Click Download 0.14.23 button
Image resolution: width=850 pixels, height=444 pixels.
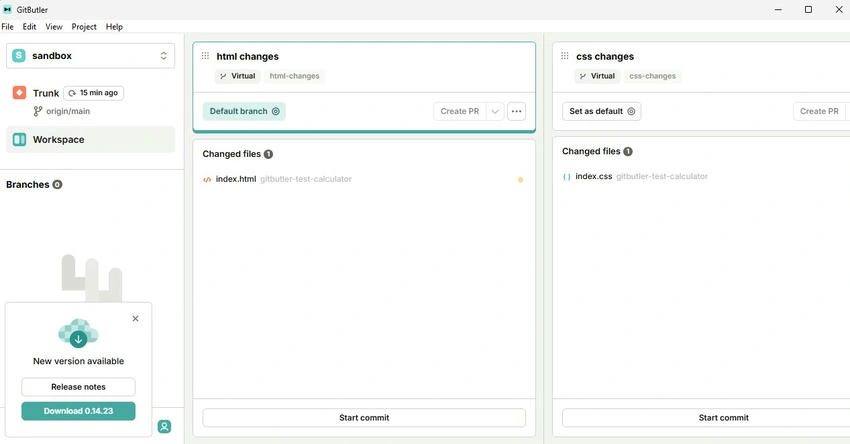(79, 411)
